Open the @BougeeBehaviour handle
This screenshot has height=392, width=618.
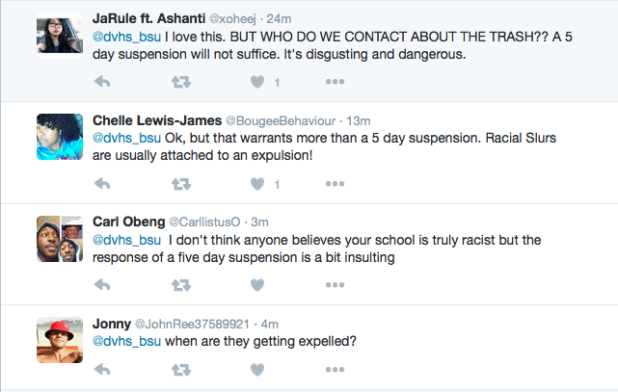coord(280,121)
